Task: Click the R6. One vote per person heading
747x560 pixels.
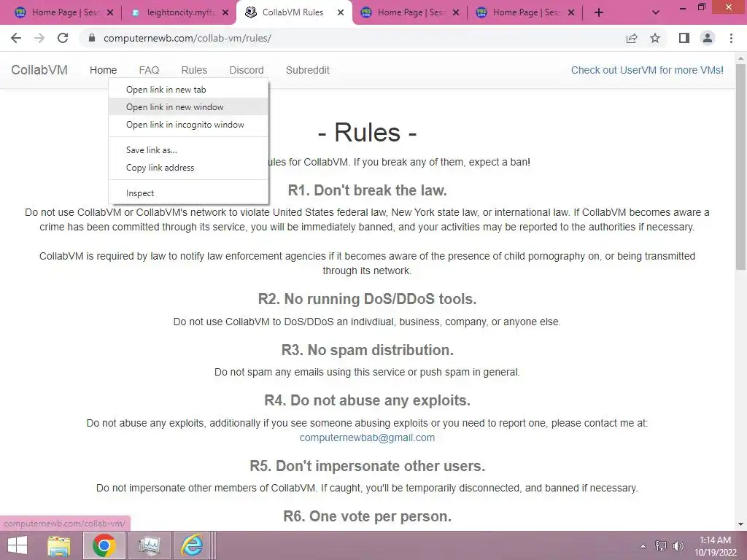Action: (x=368, y=516)
